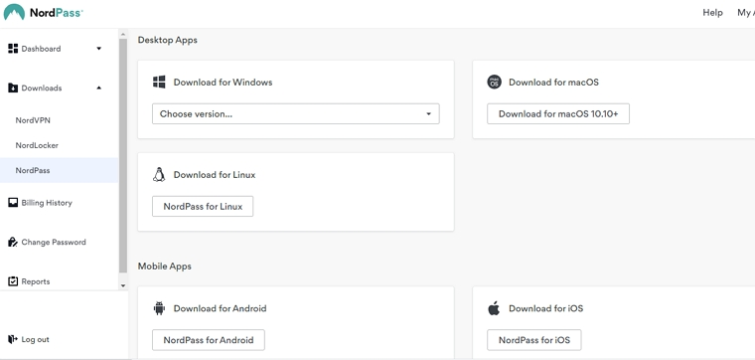
Task: Select the NordPass sidebar item
Action: pos(59,170)
